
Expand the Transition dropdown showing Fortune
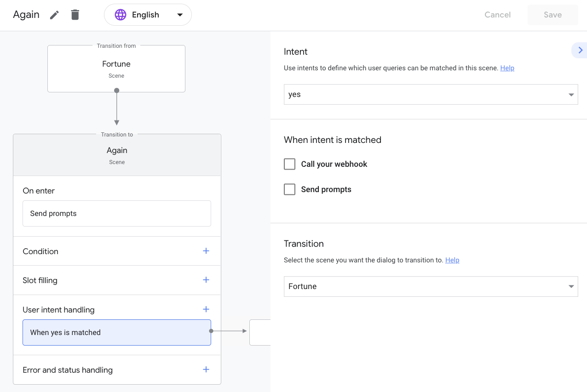tap(431, 286)
